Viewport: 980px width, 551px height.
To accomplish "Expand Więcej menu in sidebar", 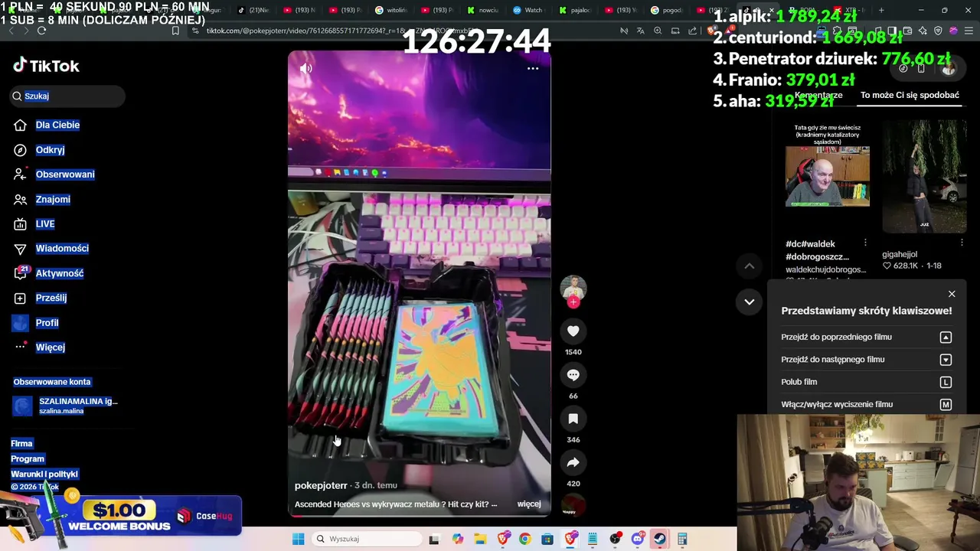I will coord(51,347).
